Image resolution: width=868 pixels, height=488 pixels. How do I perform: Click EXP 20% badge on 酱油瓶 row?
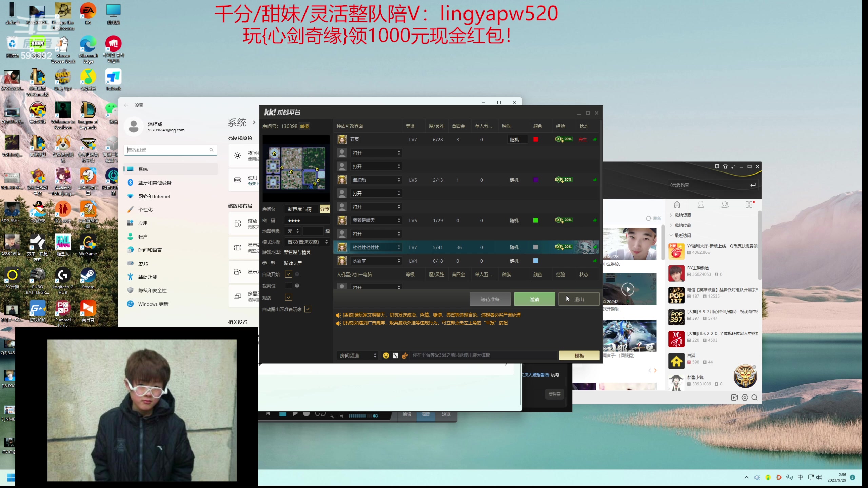[564, 179]
